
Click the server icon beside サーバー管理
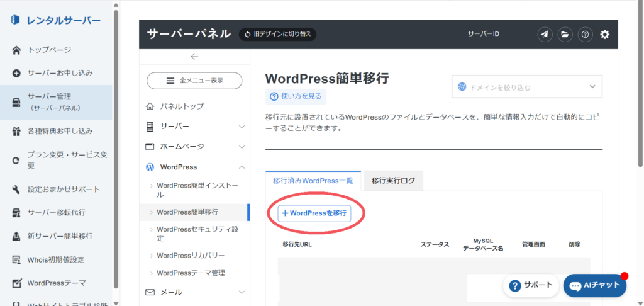pyautogui.click(x=16, y=103)
